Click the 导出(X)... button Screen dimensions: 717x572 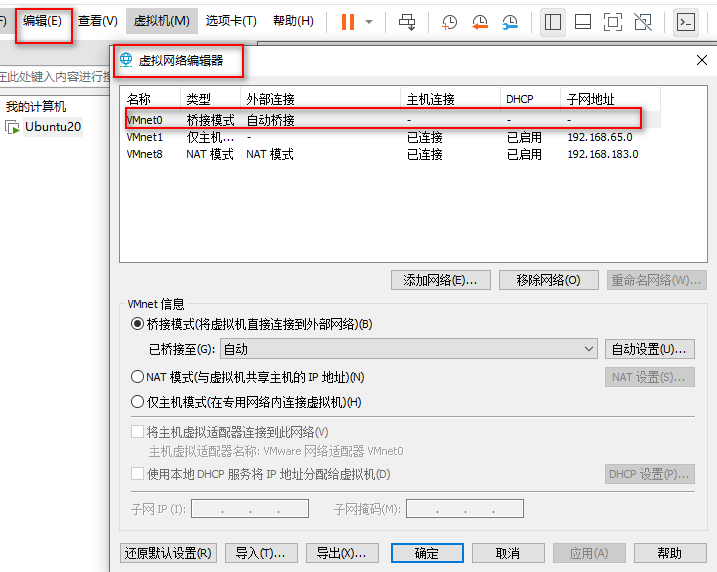[342, 553]
